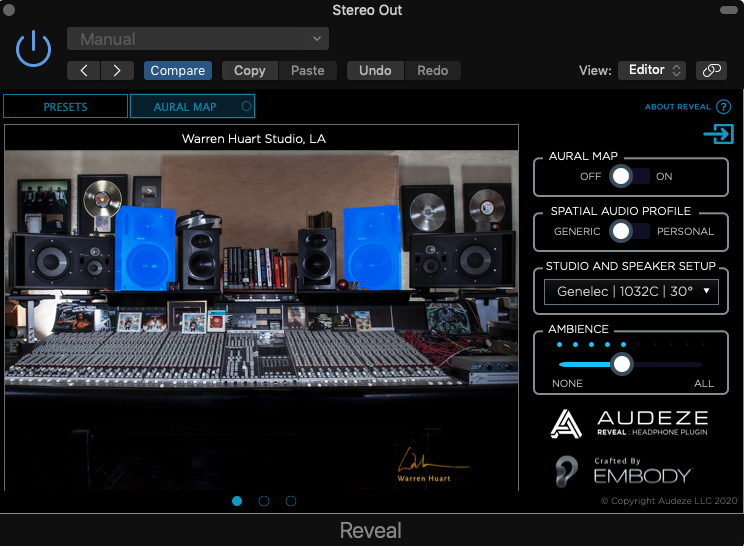Click the Copy button

click(x=250, y=71)
